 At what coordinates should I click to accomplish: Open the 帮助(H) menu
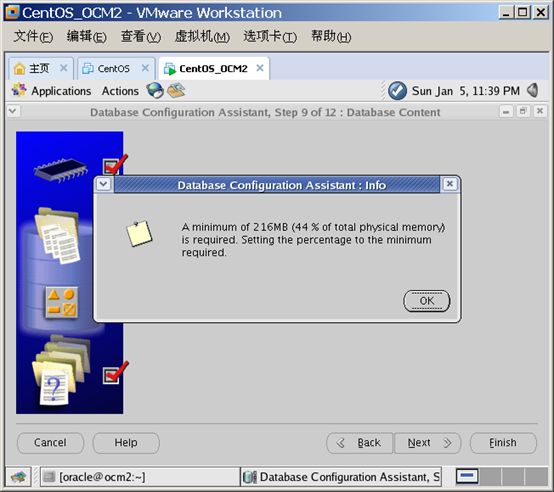tap(331, 36)
